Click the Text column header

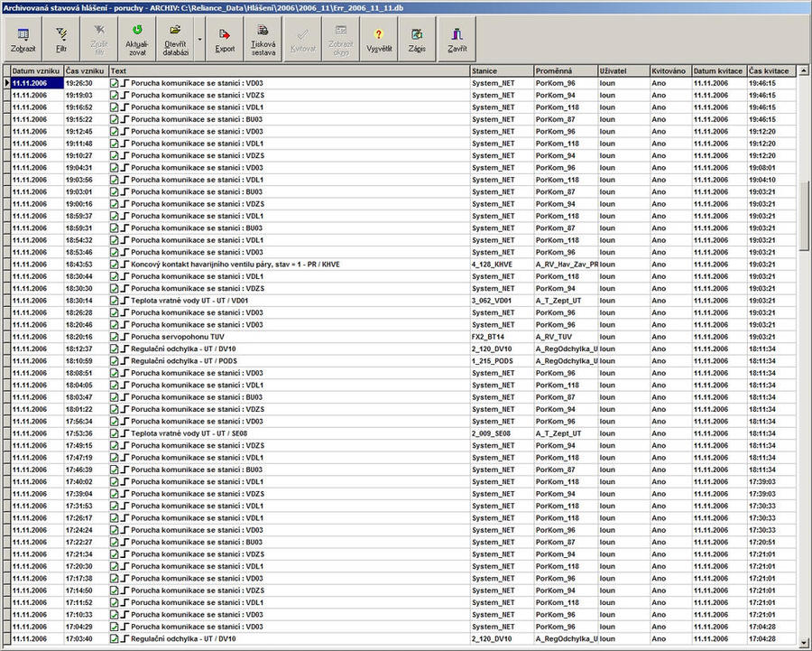pyautogui.click(x=290, y=71)
